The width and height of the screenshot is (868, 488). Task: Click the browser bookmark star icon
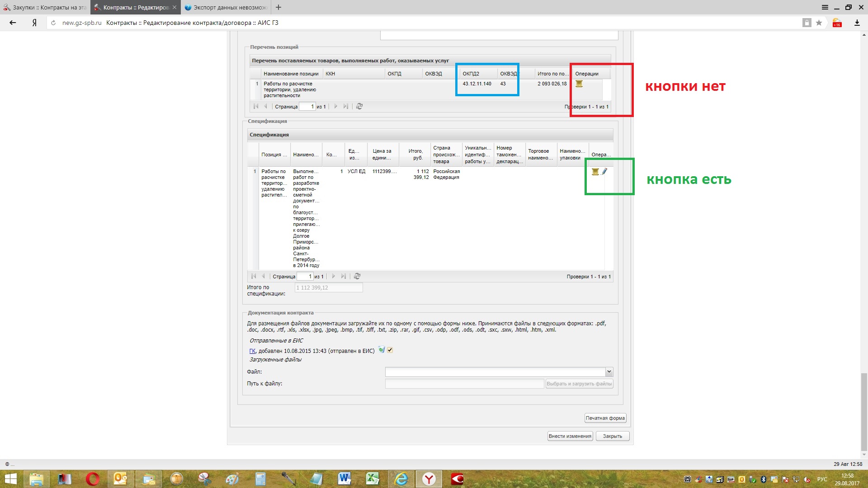coord(819,23)
